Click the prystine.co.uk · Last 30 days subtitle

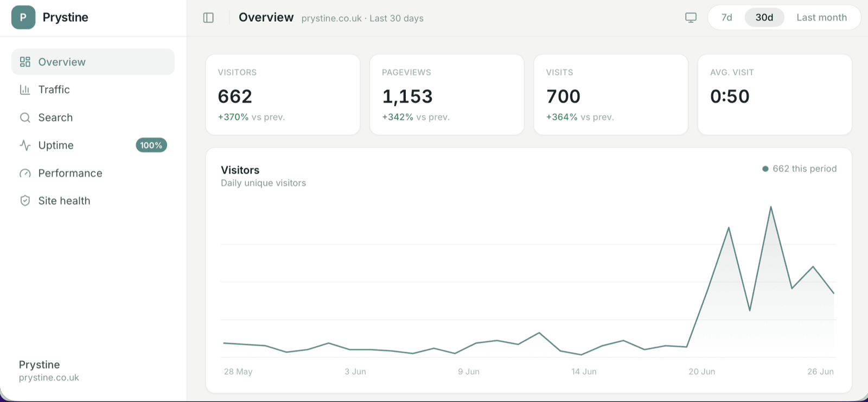[362, 18]
